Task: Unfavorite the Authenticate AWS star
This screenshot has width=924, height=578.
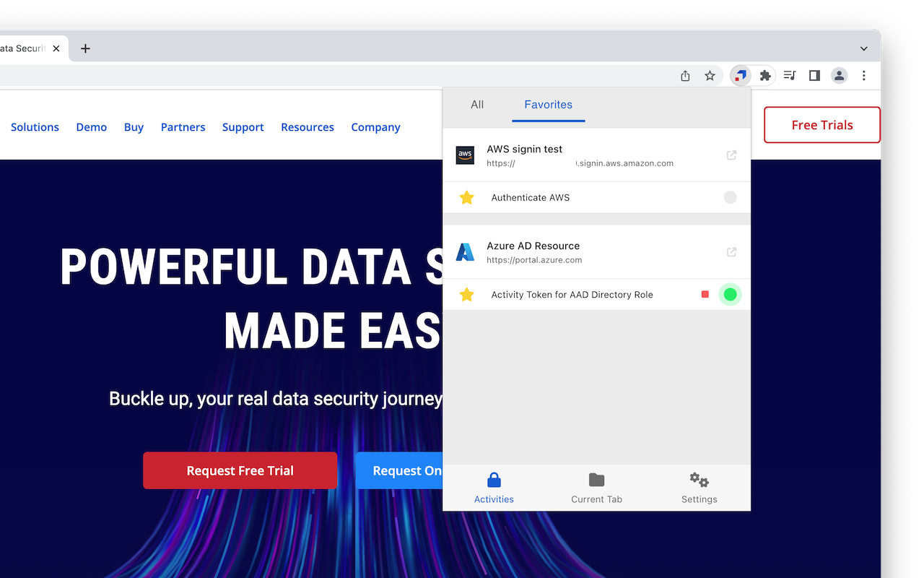Action: 467,197
